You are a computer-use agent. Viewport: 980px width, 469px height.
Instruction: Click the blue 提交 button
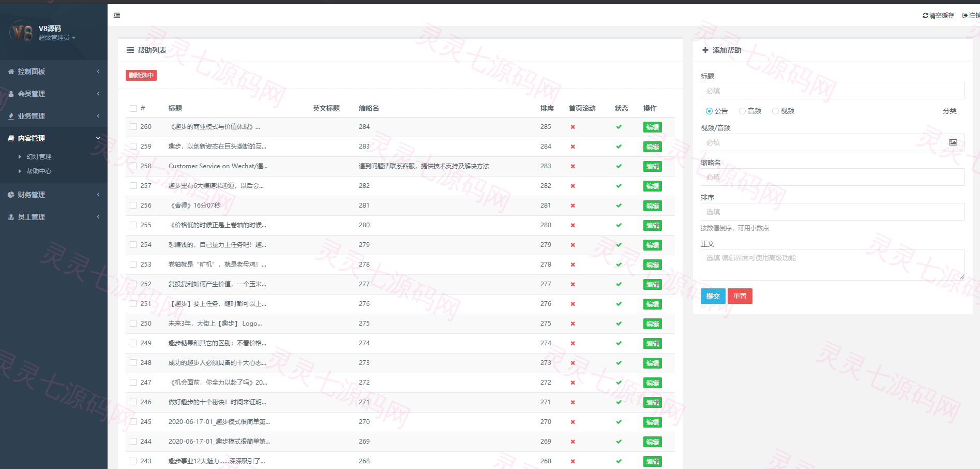pyautogui.click(x=713, y=296)
